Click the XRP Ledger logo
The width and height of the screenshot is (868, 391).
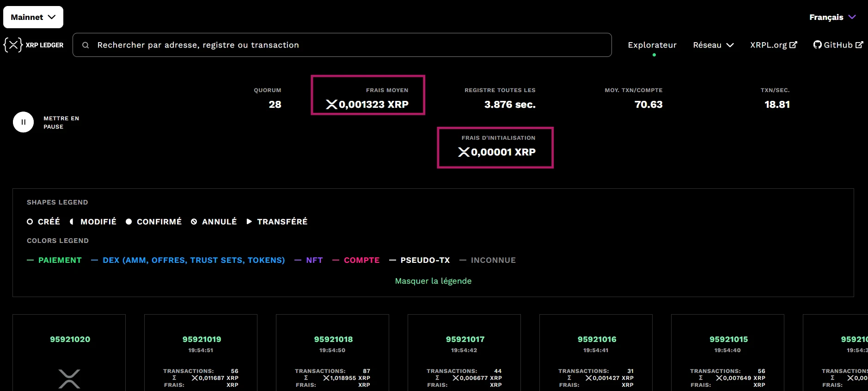point(33,45)
